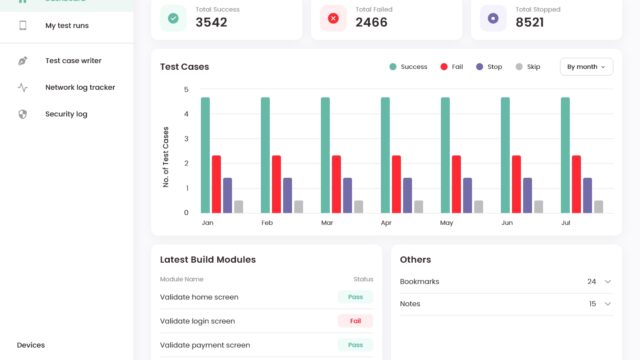Click the Test case writer pen icon

pos(22,61)
